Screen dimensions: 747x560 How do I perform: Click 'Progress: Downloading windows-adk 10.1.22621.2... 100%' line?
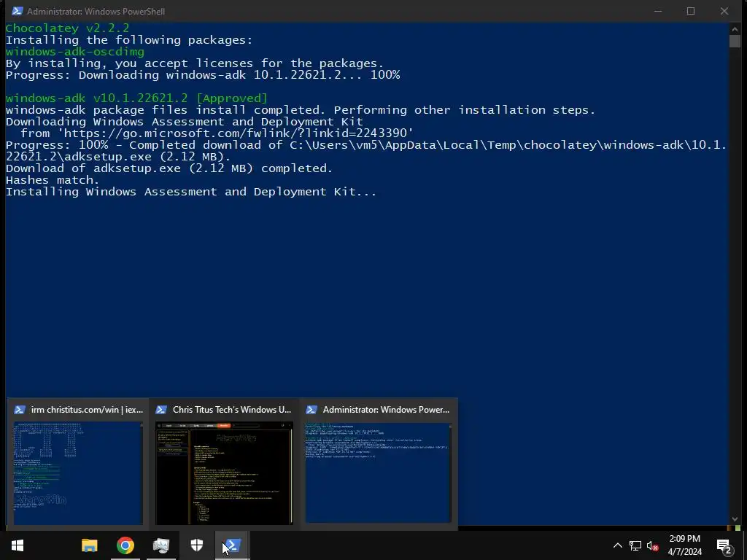coord(203,75)
